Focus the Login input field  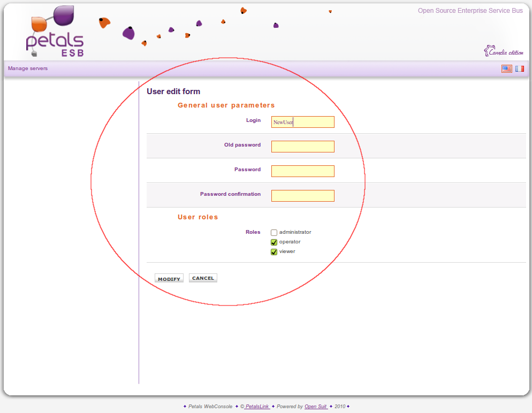[x=302, y=122]
